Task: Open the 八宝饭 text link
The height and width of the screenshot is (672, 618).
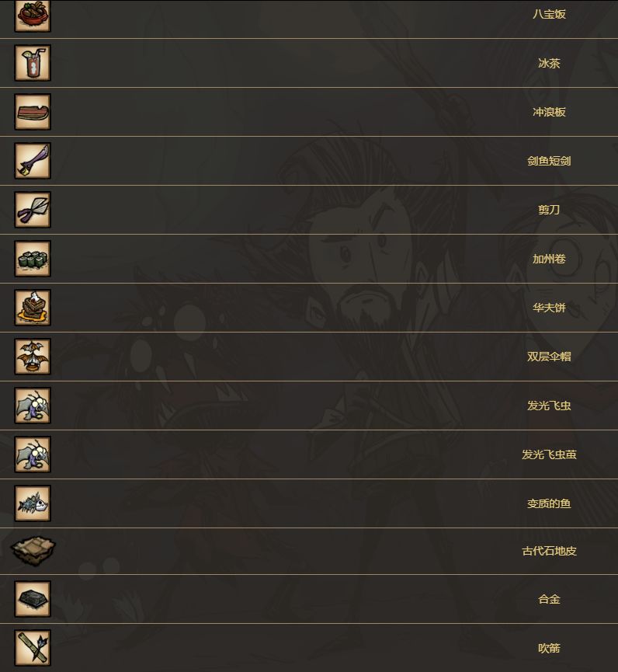Action: point(549,14)
